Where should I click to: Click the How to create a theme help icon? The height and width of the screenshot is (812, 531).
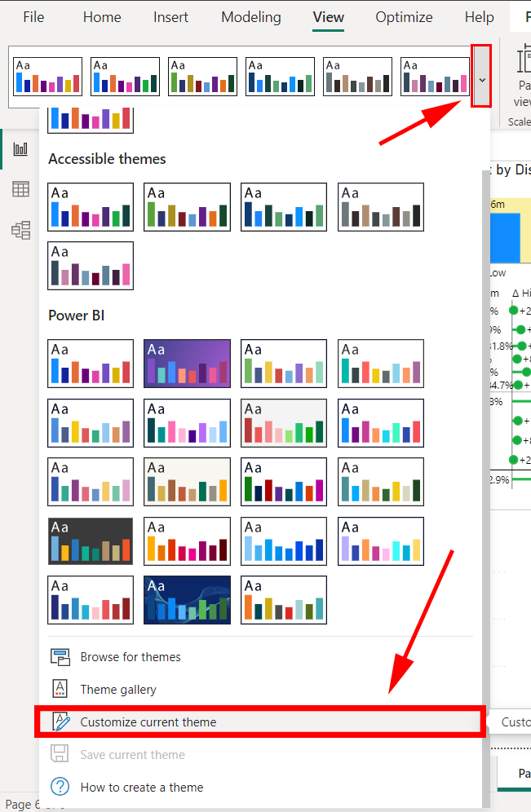(x=60, y=788)
